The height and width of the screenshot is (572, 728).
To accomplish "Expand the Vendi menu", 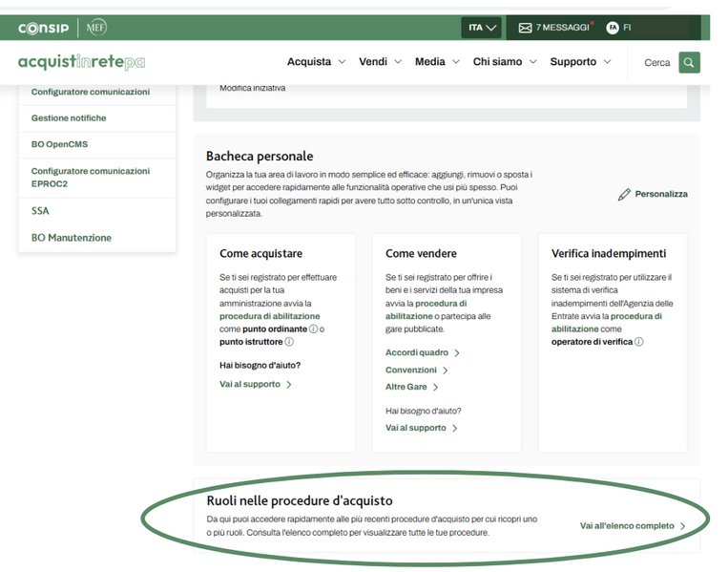I will (x=380, y=62).
